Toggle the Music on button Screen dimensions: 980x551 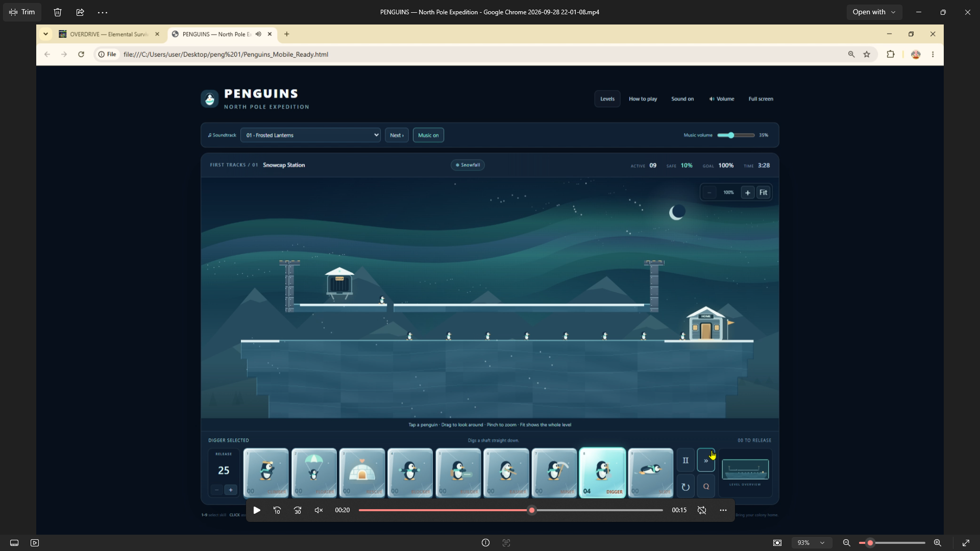pyautogui.click(x=428, y=135)
